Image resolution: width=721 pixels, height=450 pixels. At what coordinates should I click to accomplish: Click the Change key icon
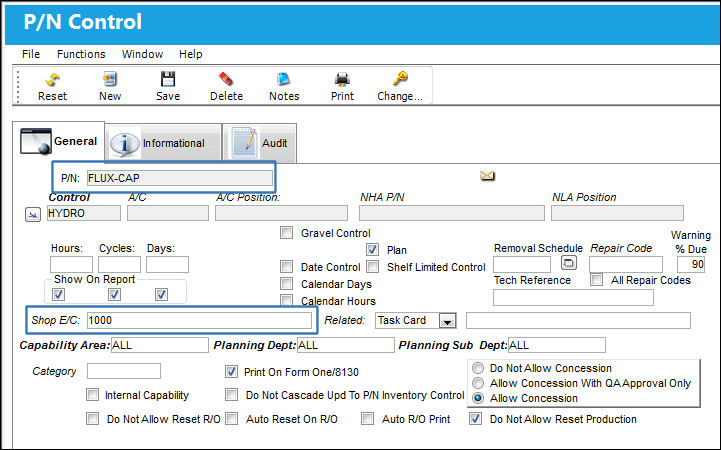coord(400,79)
